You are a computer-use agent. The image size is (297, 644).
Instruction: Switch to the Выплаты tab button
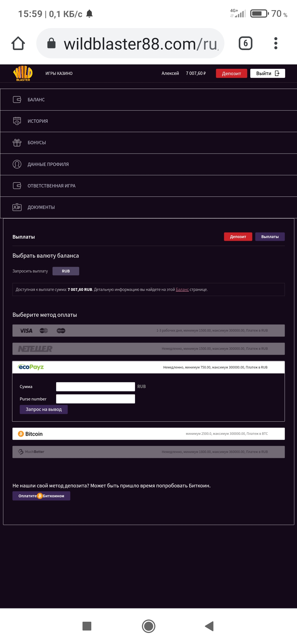click(270, 237)
